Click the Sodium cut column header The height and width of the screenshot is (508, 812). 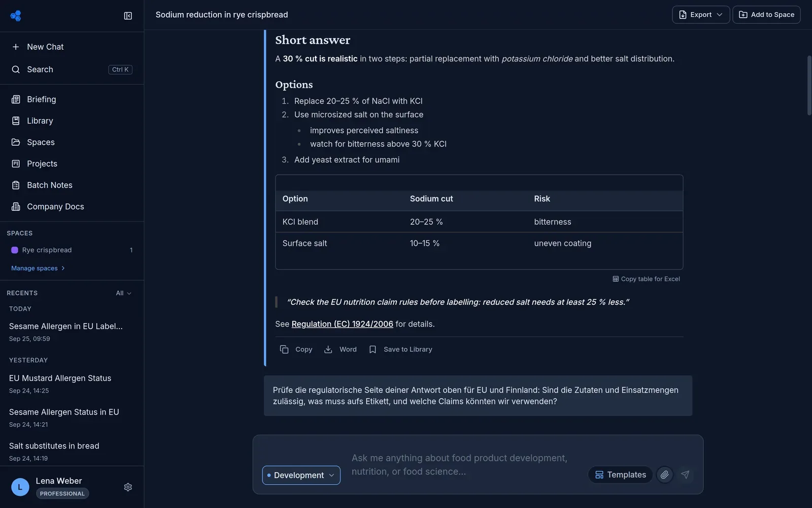(431, 199)
